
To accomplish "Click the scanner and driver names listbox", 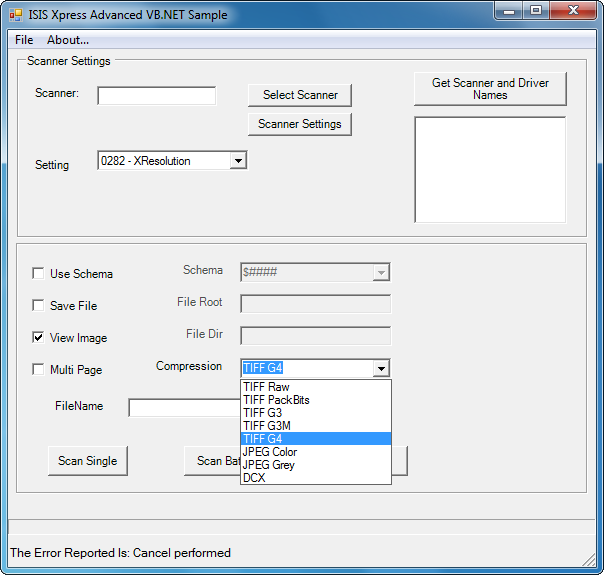I will (490, 170).
